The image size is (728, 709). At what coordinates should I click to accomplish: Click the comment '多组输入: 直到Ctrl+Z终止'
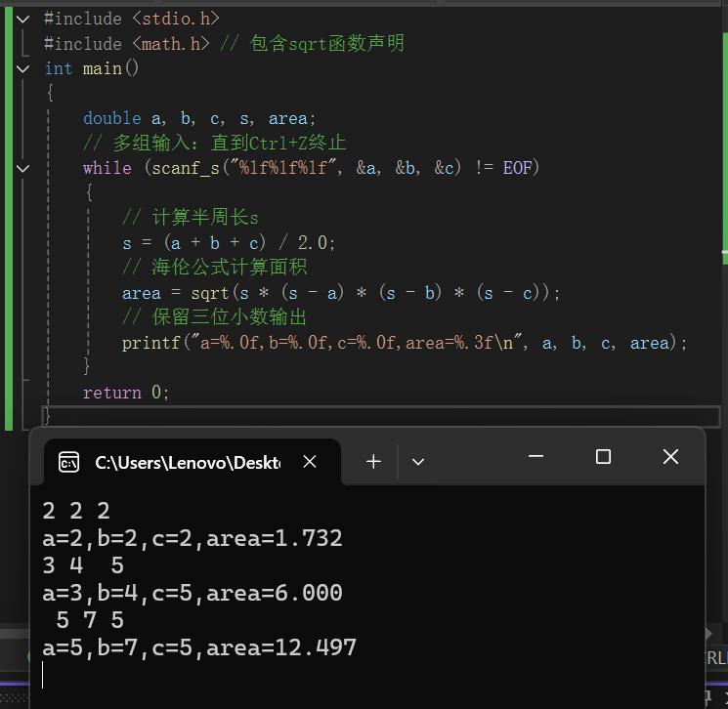click(215, 144)
